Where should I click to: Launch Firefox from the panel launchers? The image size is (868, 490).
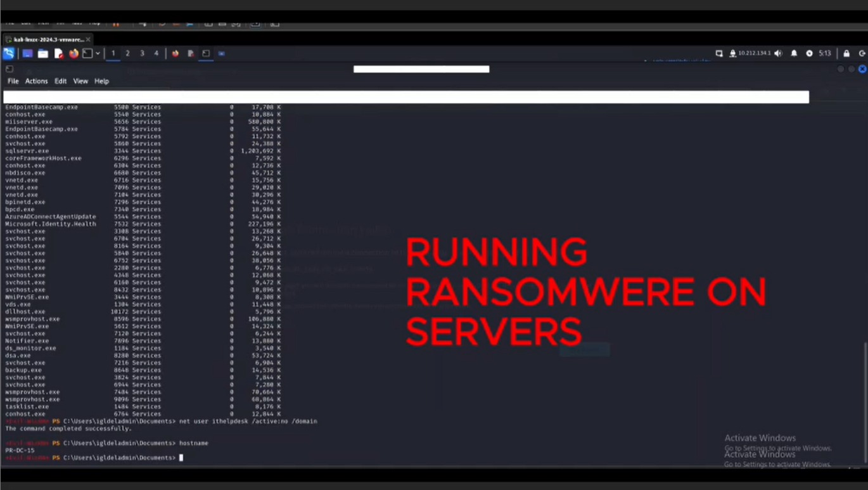73,54
